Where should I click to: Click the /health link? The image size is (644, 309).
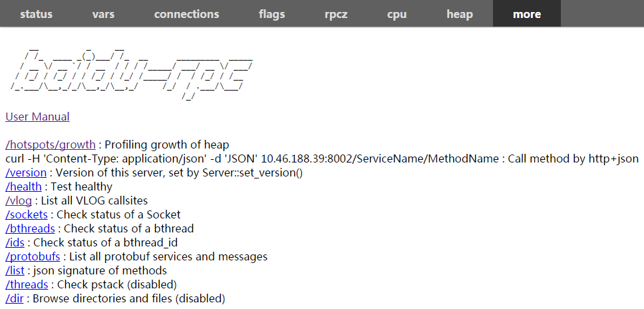[23, 186]
